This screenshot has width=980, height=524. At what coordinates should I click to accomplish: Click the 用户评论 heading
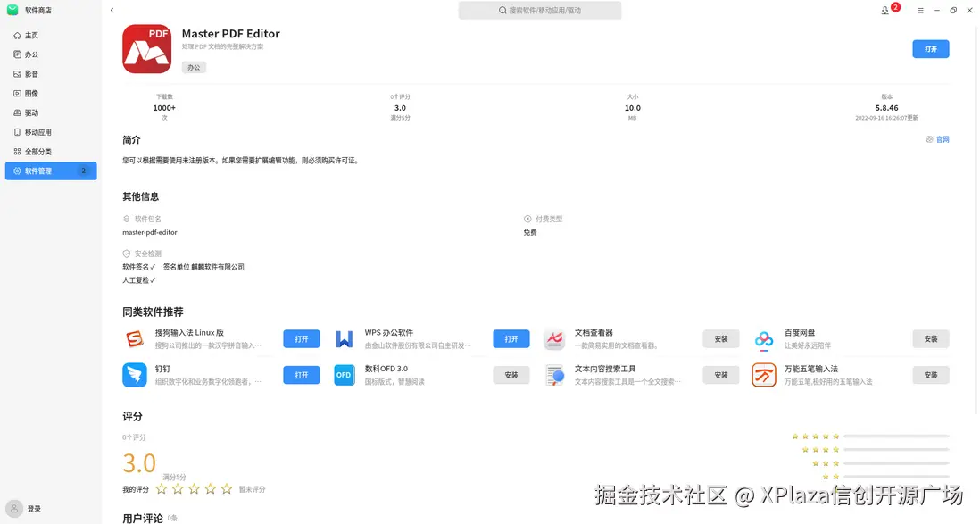click(x=143, y=519)
